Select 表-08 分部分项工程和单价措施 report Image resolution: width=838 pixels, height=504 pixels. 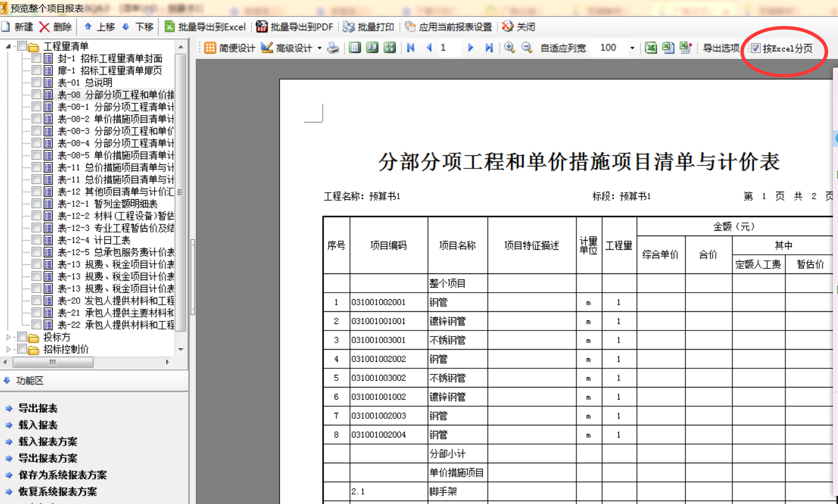[x=116, y=95]
